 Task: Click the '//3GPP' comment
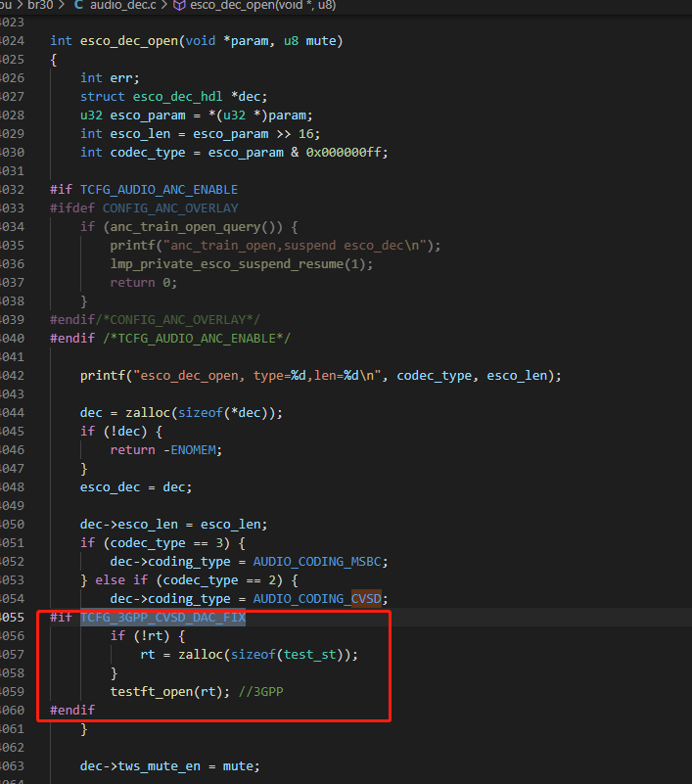coord(261,692)
